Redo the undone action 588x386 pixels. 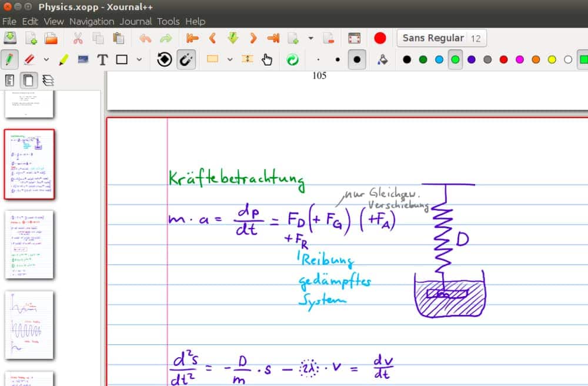tap(165, 38)
